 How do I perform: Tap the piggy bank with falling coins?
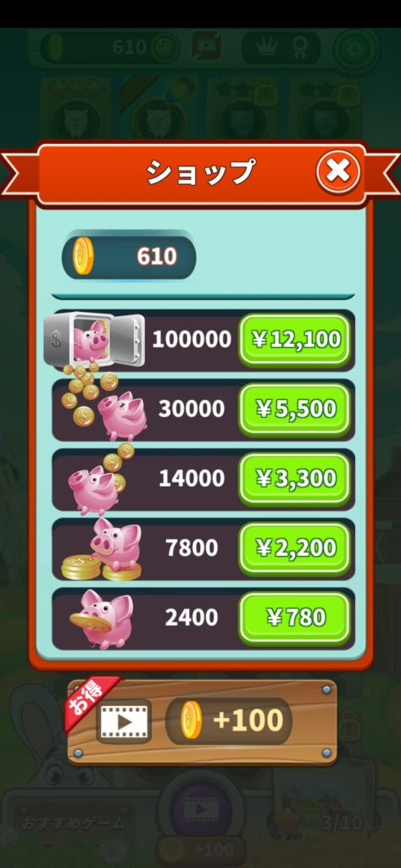(105, 404)
